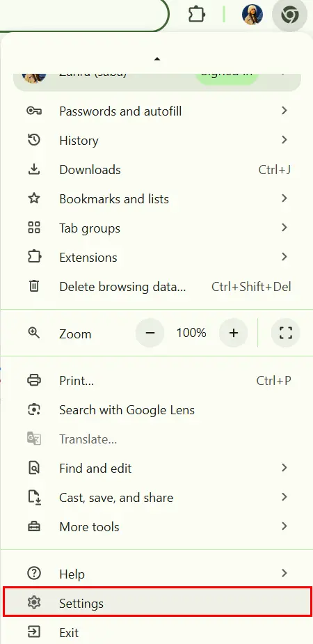
Task: Decrease zoom with the minus button
Action: pos(150,333)
